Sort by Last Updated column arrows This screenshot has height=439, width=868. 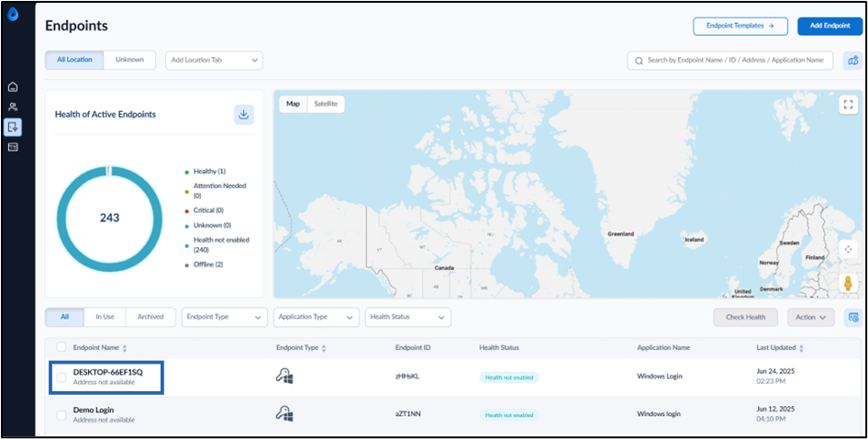(801, 348)
